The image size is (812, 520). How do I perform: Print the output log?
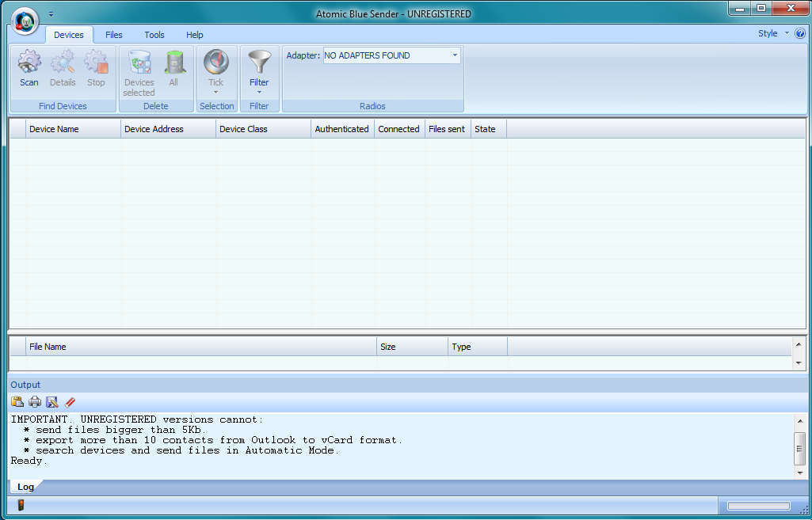(35, 402)
